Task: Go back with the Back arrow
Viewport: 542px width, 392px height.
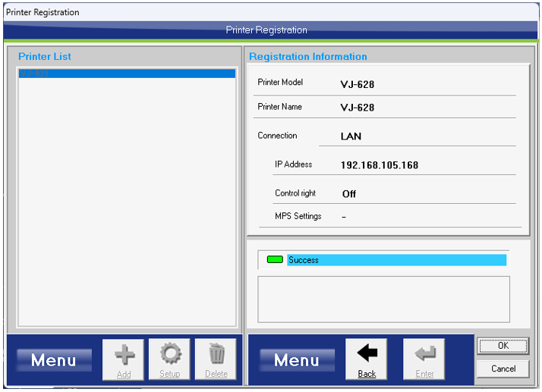Action: [367, 359]
